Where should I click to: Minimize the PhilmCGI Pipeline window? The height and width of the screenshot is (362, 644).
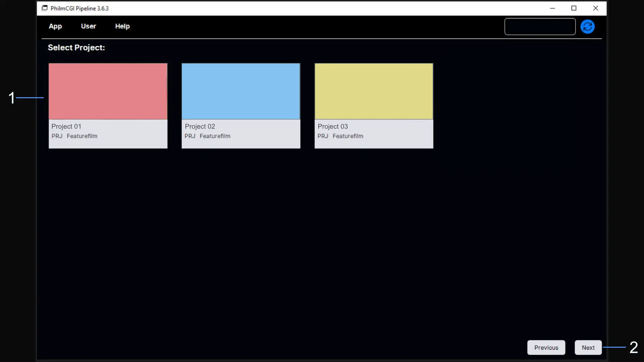click(552, 8)
